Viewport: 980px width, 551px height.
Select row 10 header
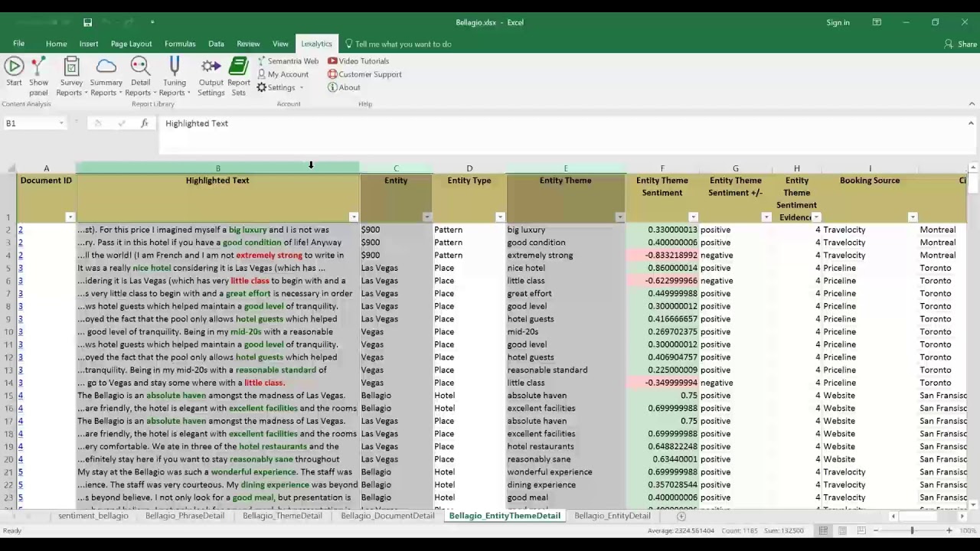[8, 332]
